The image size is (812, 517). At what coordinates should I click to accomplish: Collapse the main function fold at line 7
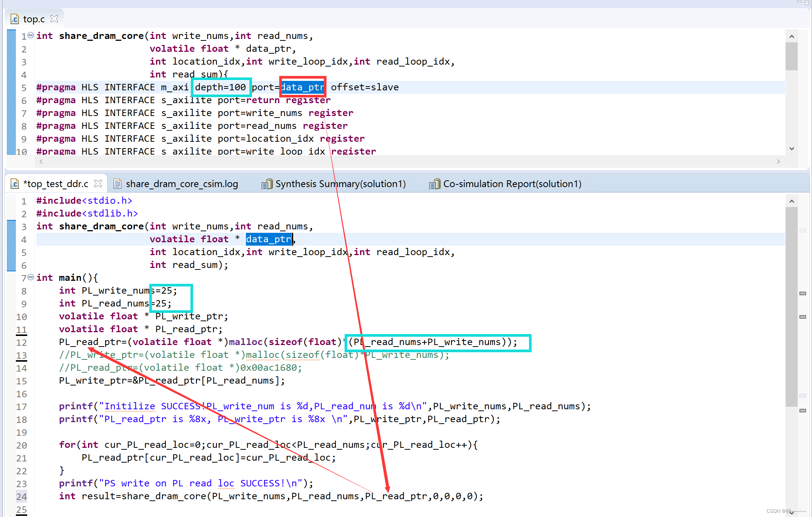31,277
